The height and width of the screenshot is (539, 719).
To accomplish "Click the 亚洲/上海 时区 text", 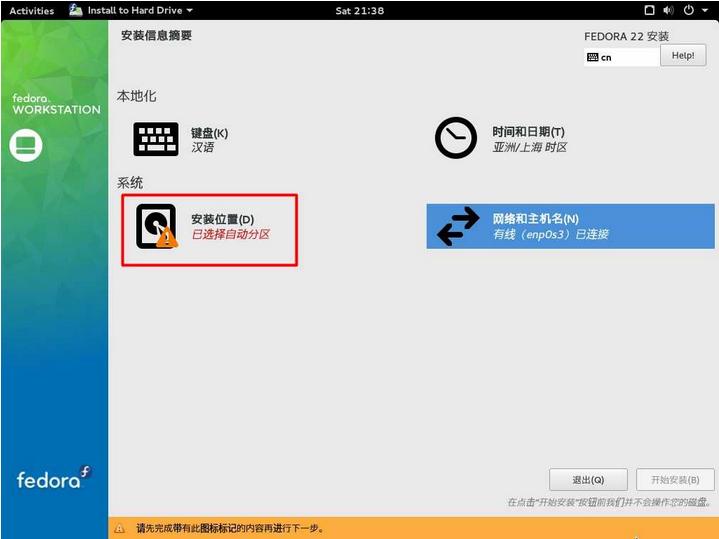I will point(530,147).
